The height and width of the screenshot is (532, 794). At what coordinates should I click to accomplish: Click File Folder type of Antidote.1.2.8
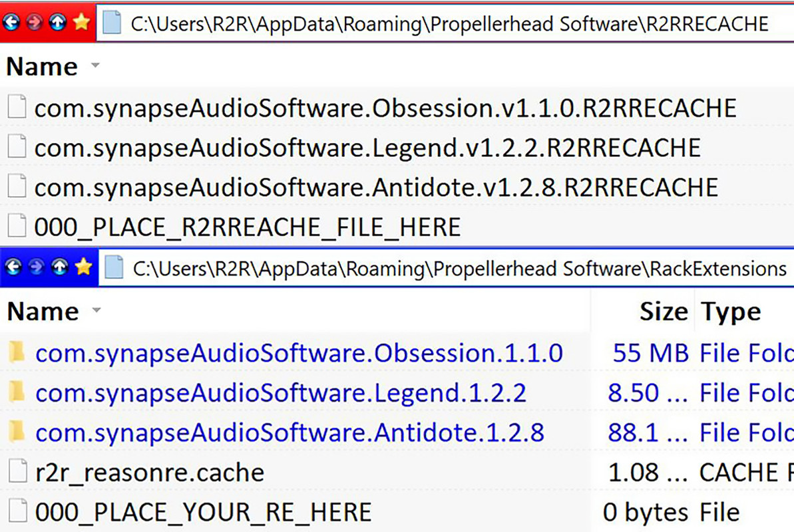[x=746, y=432]
